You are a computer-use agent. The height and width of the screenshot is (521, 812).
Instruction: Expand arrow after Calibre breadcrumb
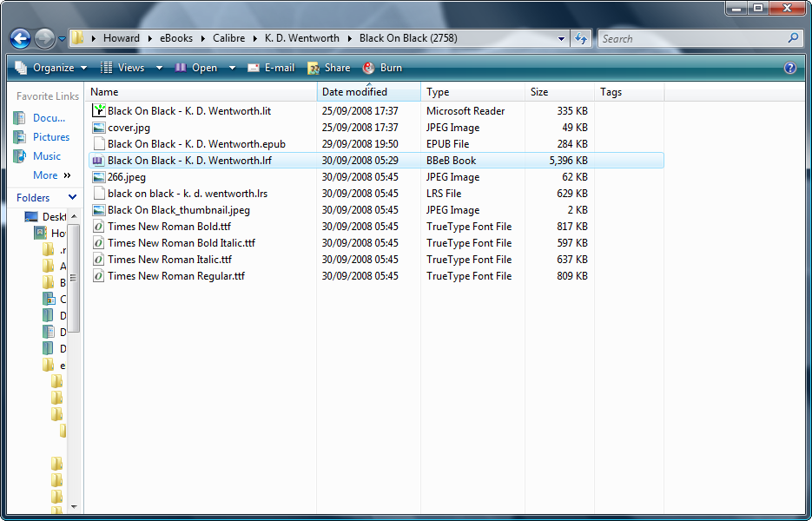[254, 38]
